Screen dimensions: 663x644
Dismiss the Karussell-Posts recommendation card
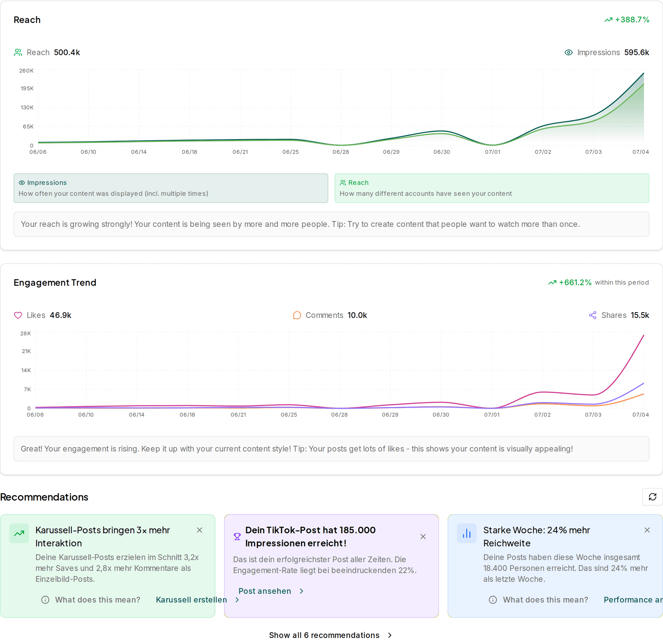200,530
